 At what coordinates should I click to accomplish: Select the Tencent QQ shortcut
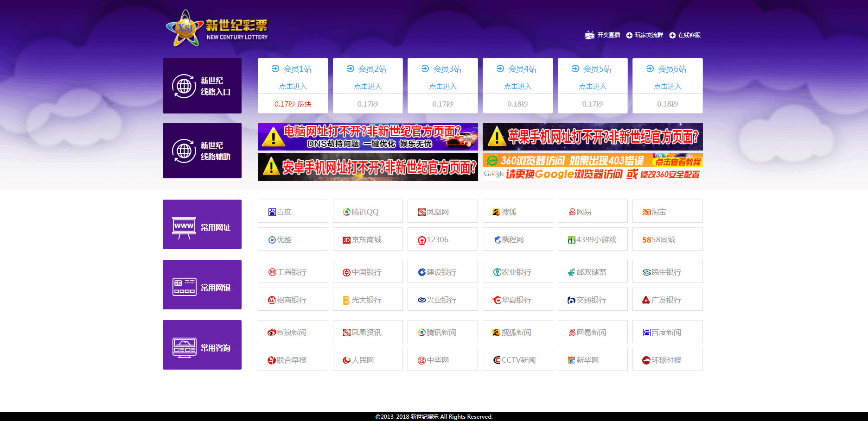pos(367,211)
